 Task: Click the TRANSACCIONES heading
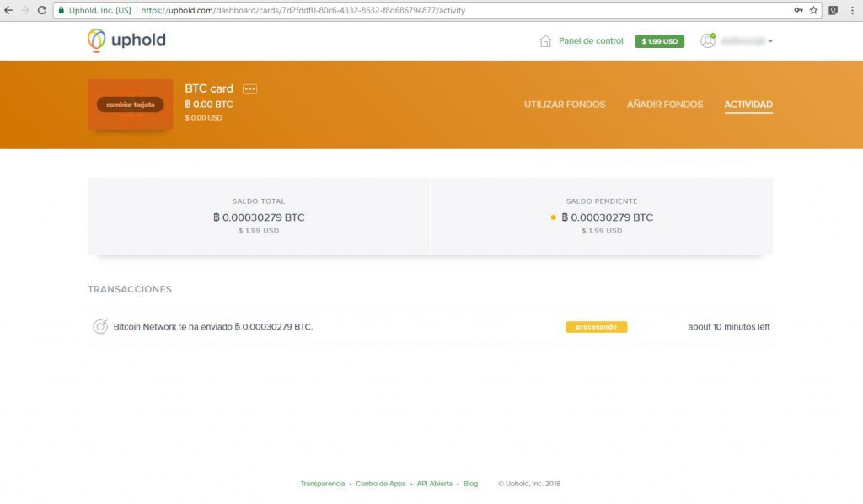(130, 289)
